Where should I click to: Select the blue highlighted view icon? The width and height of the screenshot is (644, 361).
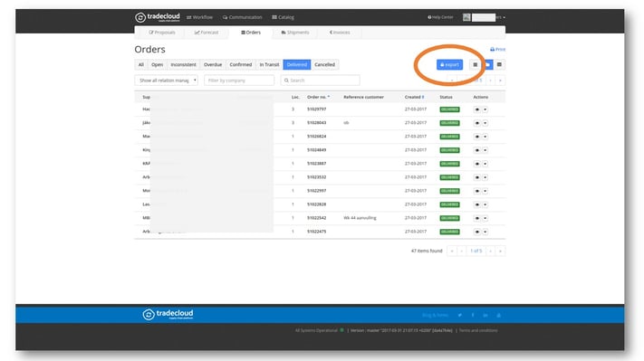click(487, 64)
